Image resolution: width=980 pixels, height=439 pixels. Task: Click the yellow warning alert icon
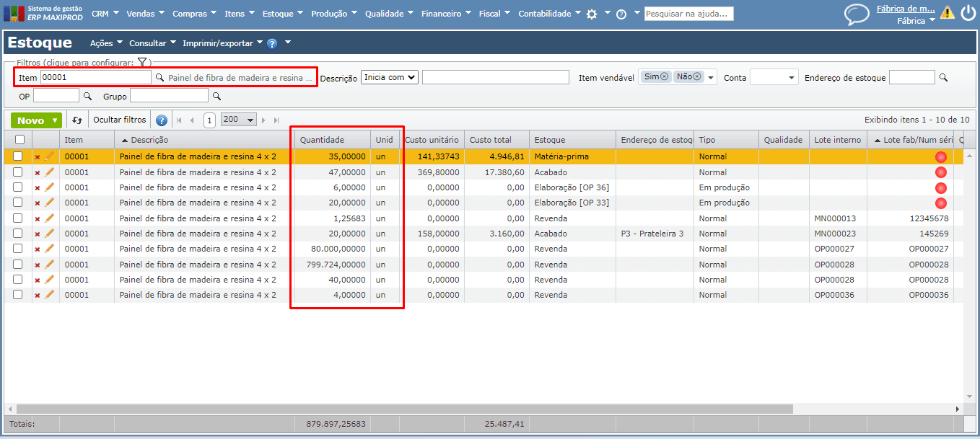coord(947,12)
